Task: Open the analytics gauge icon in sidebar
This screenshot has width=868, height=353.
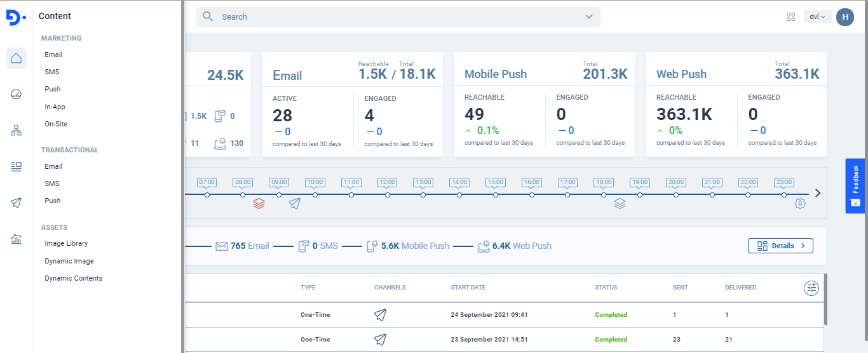Action: [17, 95]
